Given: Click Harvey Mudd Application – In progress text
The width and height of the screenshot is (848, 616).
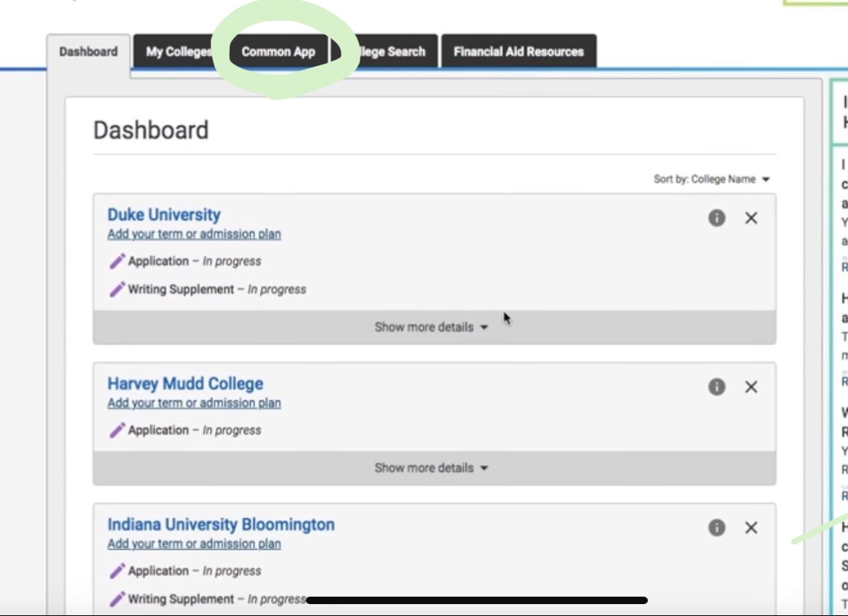Looking at the screenshot, I should coord(195,430).
